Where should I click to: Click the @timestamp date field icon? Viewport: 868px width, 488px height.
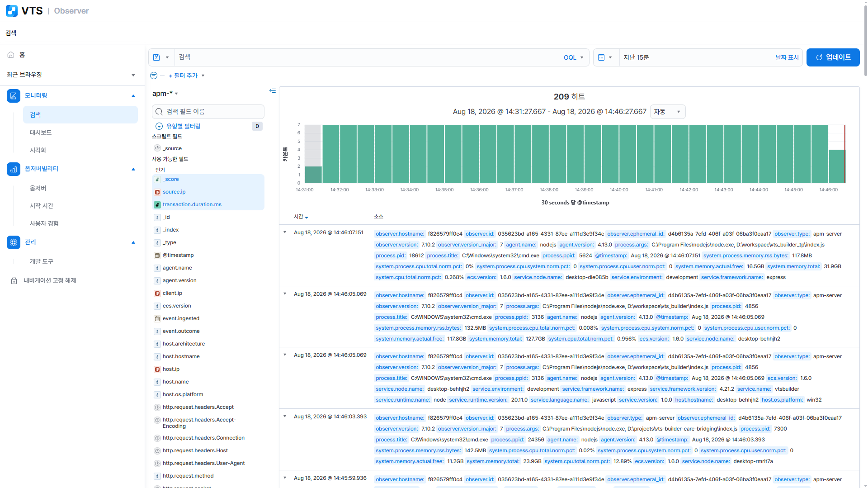click(157, 256)
